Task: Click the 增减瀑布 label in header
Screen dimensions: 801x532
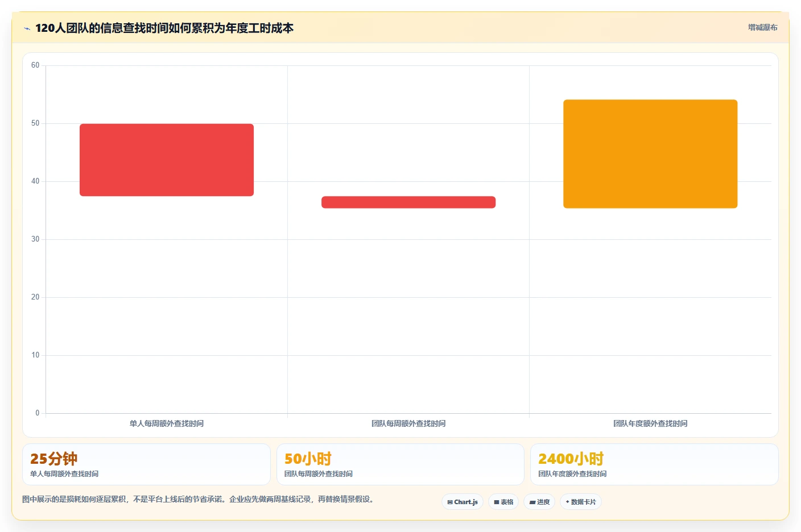Action: pyautogui.click(x=762, y=27)
